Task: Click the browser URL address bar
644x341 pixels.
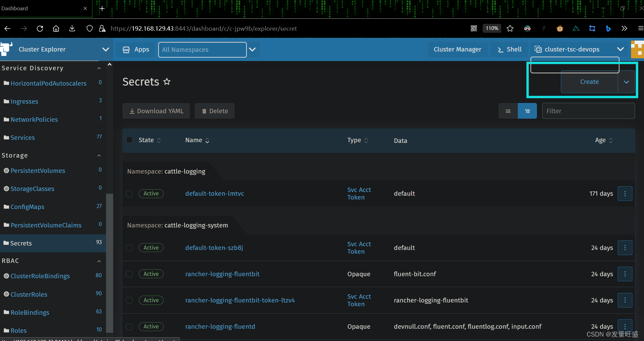Action: (204, 29)
